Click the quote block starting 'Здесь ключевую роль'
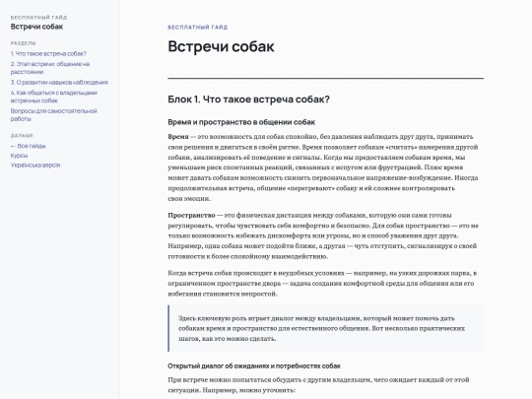 (x=326, y=328)
